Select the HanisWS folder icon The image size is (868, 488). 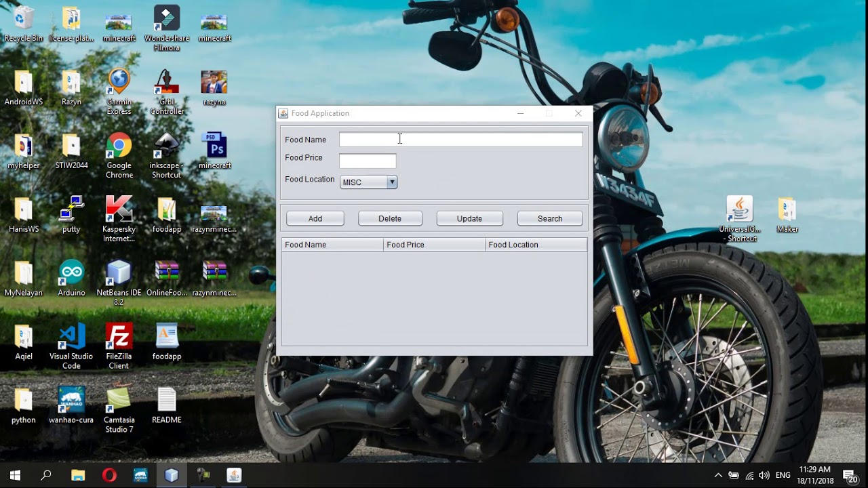pos(24,215)
